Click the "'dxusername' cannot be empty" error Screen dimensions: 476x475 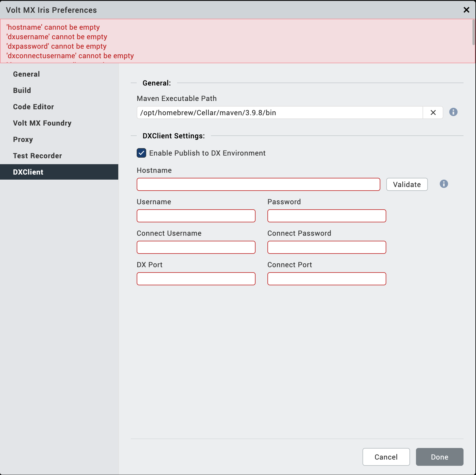click(x=57, y=37)
